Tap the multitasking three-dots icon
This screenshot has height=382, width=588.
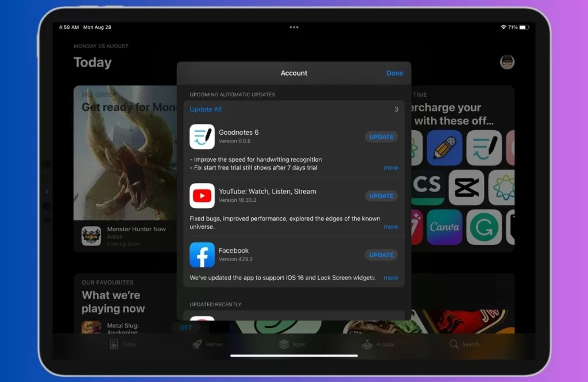[294, 28]
